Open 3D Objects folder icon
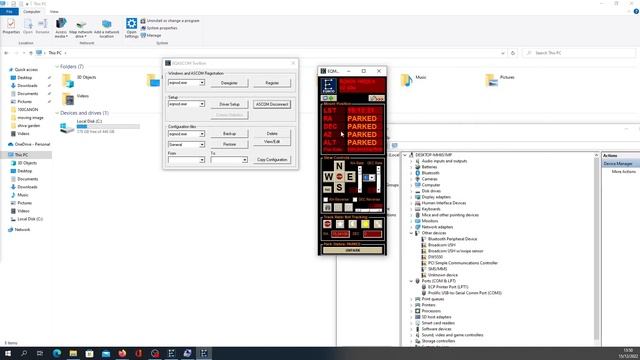Image resolution: width=640 pixels, height=360 pixels. (68, 80)
